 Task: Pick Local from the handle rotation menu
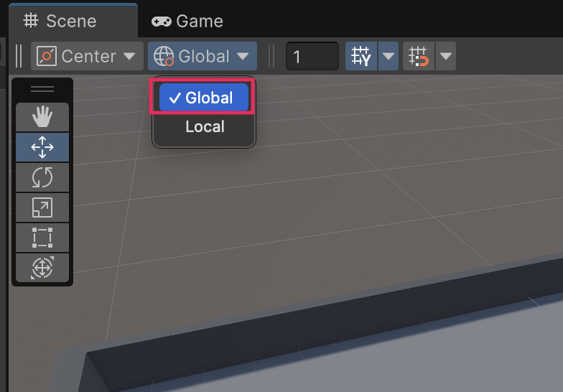pos(205,127)
